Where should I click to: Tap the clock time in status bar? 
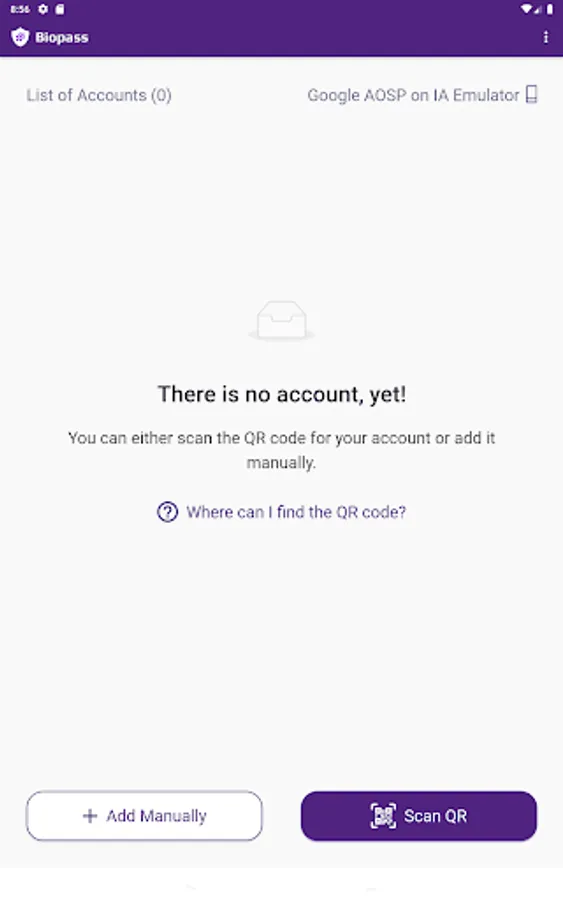click(20, 9)
